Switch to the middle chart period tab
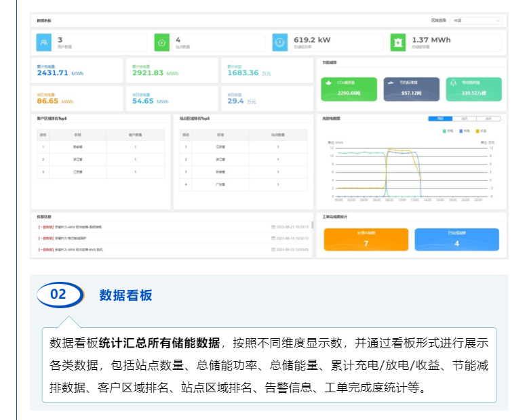Image resolution: width=529 pixels, height=420 pixels. pos(465,119)
